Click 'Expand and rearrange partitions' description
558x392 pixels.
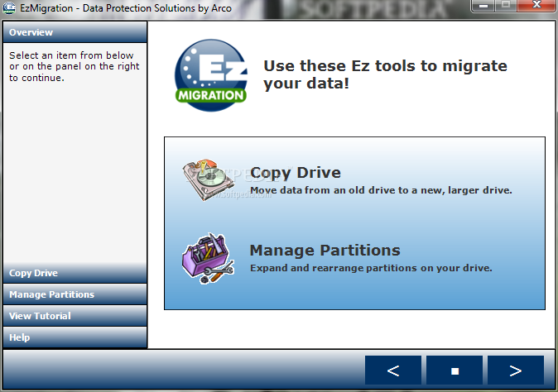tap(371, 268)
